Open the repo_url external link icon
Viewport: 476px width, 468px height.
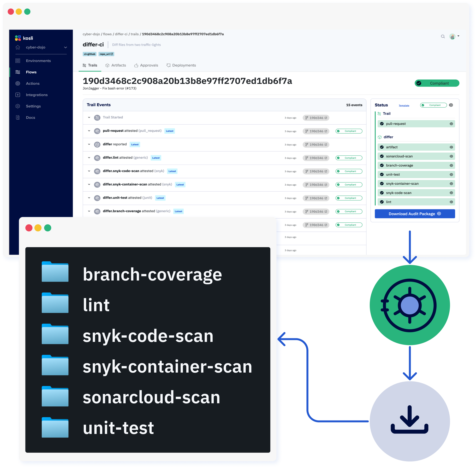click(112, 54)
